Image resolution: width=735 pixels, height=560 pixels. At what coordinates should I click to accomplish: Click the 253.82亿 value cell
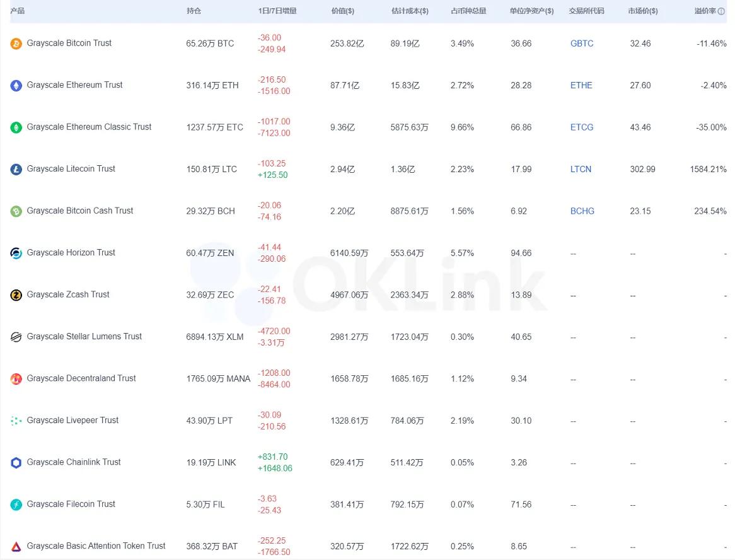347,44
